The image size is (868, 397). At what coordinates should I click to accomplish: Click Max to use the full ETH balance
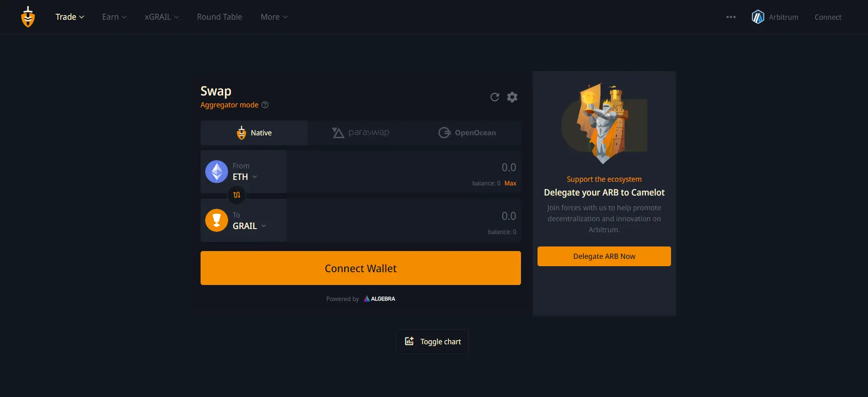click(510, 183)
